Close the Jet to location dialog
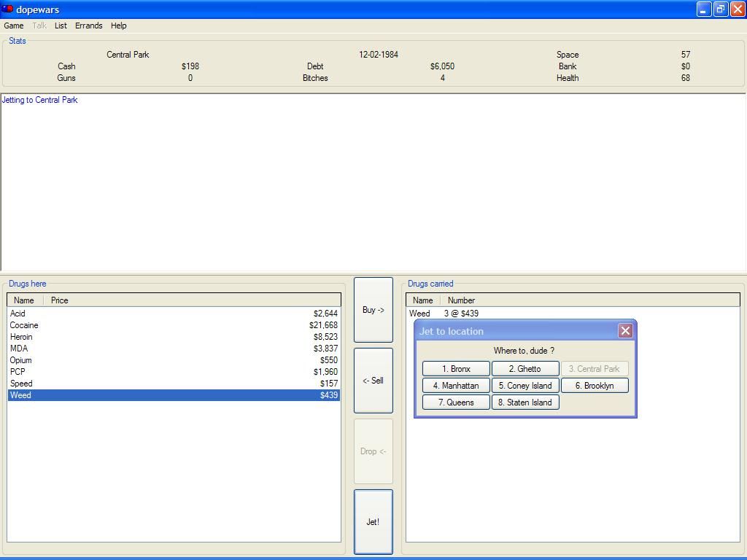The height and width of the screenshot is (560, 747). (625, 331)
